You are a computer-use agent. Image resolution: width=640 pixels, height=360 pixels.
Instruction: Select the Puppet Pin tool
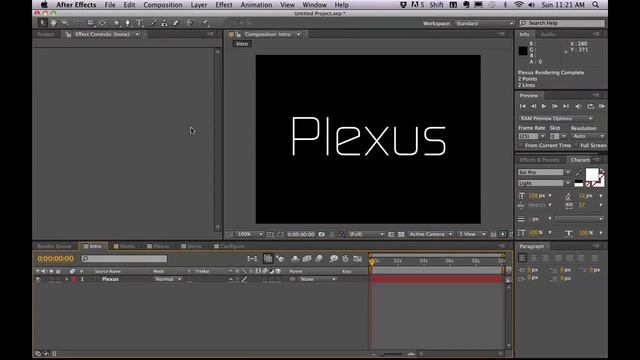coord(205,23)
